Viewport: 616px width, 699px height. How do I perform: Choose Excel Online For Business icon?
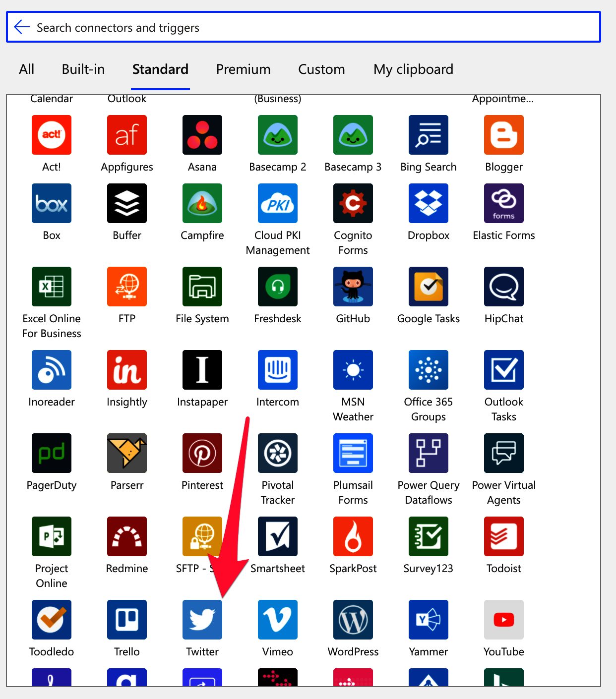[x=52, y=287]
